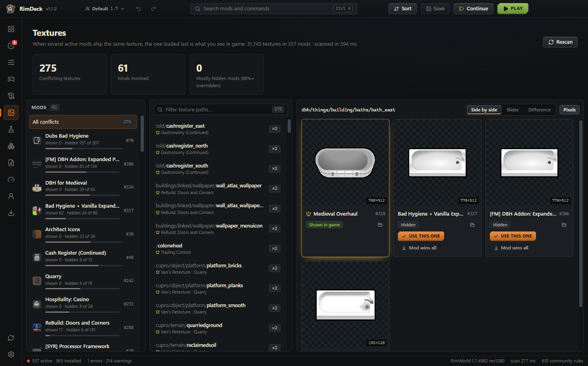Focus the Search mods and commands box
Image resolution: width=588 pixels, height=366 pixels.
[x=274, y=9]
